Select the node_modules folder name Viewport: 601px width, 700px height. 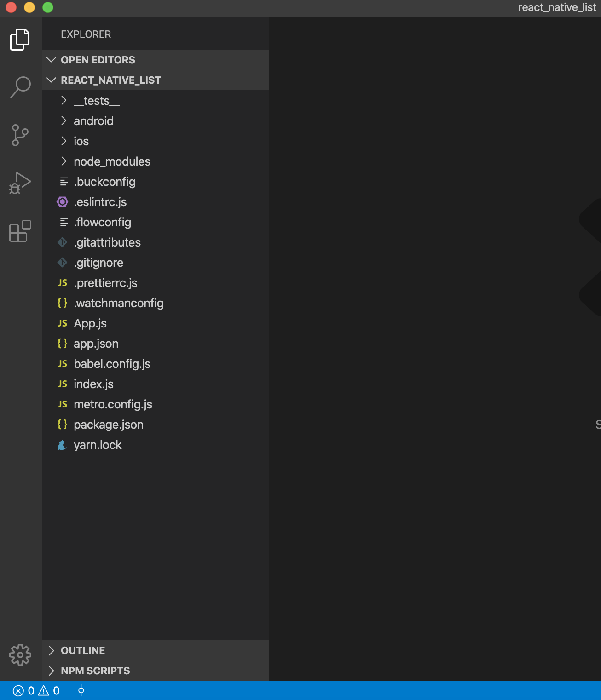click(112, 161)
